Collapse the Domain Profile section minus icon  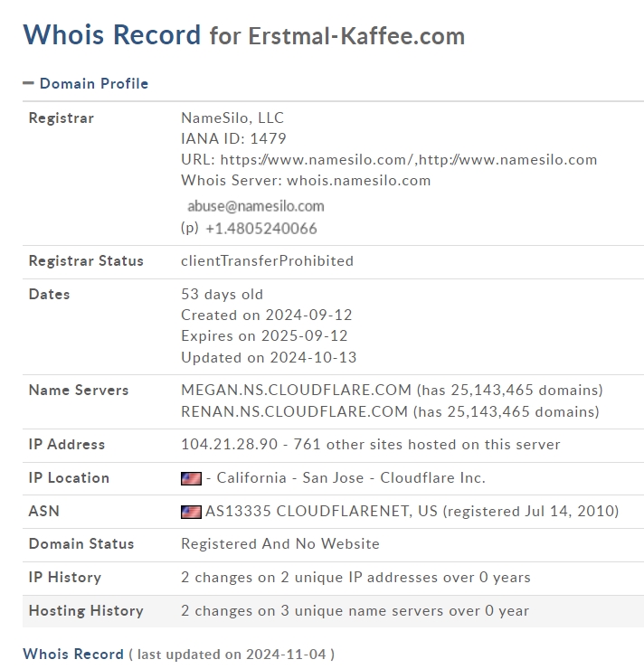pos(28,83)
